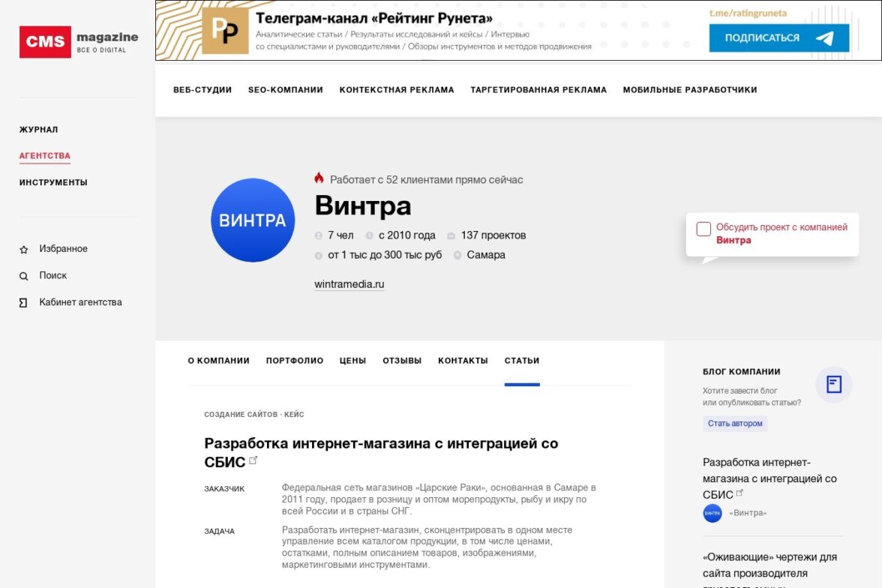Click the speech-bubble icon in discuss project box
This screenshot has height=588, width=882.
(x=703, y=229)
